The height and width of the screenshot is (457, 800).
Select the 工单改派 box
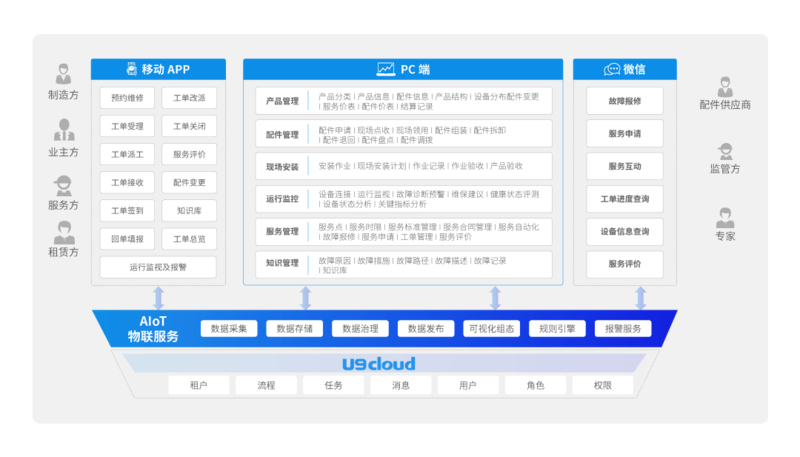(189, 98)
